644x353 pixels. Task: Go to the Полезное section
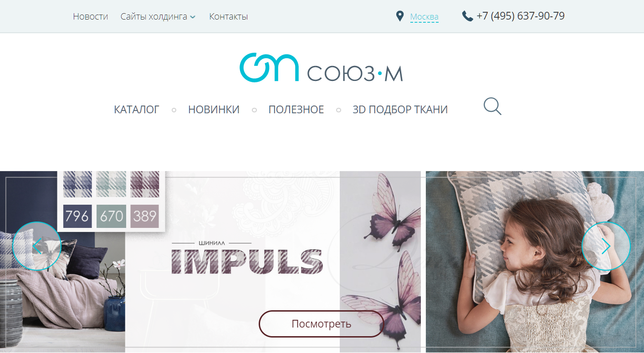tap(296, 110)
